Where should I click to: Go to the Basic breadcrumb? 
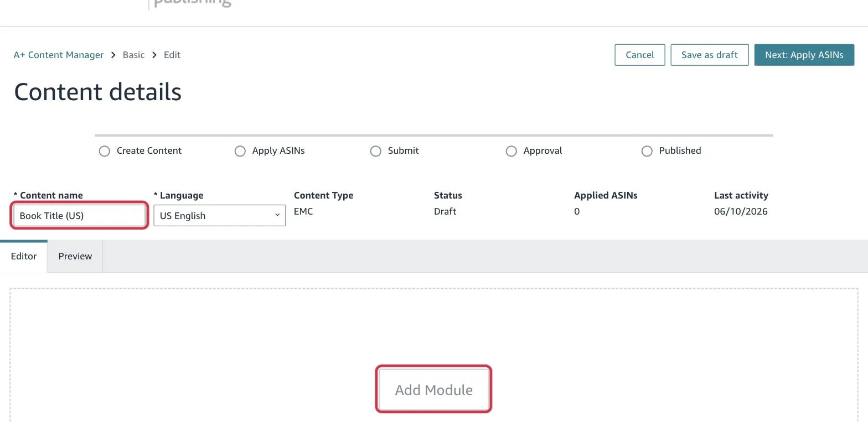133,55
